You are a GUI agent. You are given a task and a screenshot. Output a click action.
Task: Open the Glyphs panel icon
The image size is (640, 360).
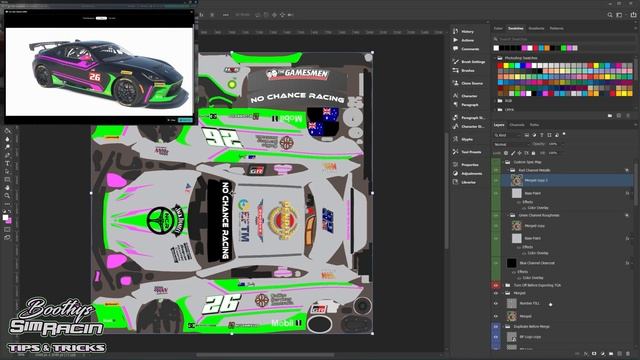[456, 139]
